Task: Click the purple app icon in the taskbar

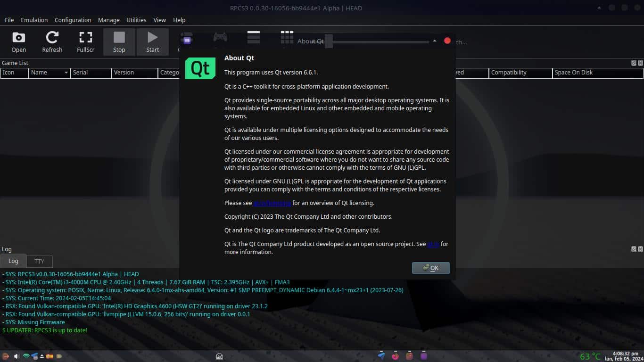Action: (x=424, y=356)
